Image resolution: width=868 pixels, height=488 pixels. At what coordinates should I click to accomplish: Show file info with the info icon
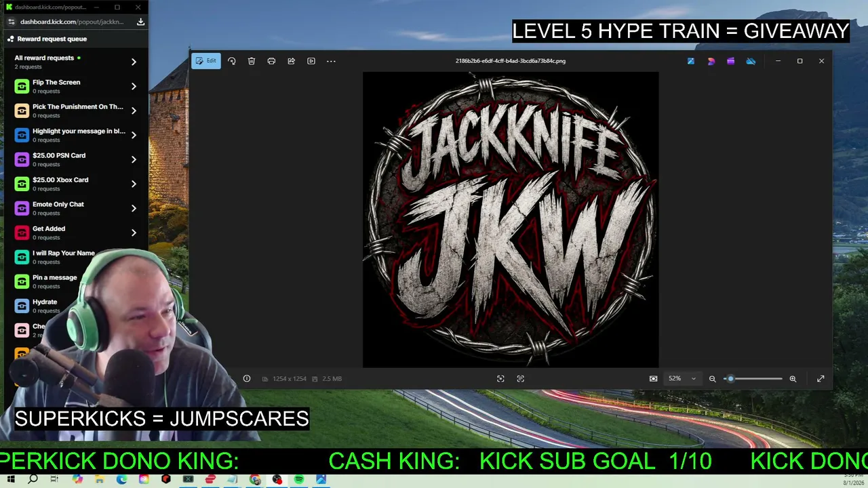coord(247,379)
